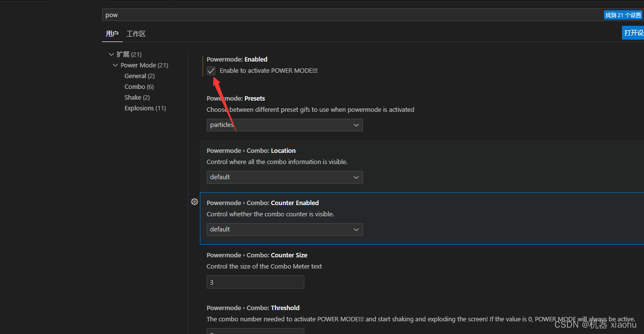This screenshot has width=644, height=334.
Task: Toggle the Powermode Enabled checkbox
Action: (211, 71)
